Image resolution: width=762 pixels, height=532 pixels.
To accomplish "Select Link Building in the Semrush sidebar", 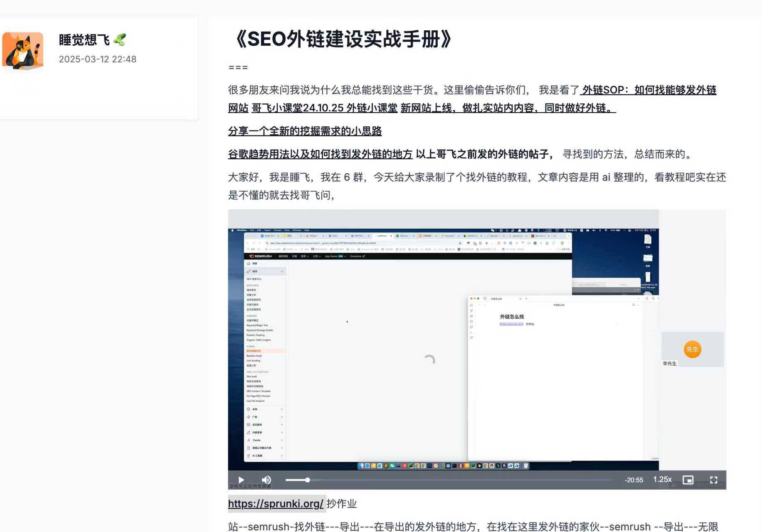I will point(253,361).
